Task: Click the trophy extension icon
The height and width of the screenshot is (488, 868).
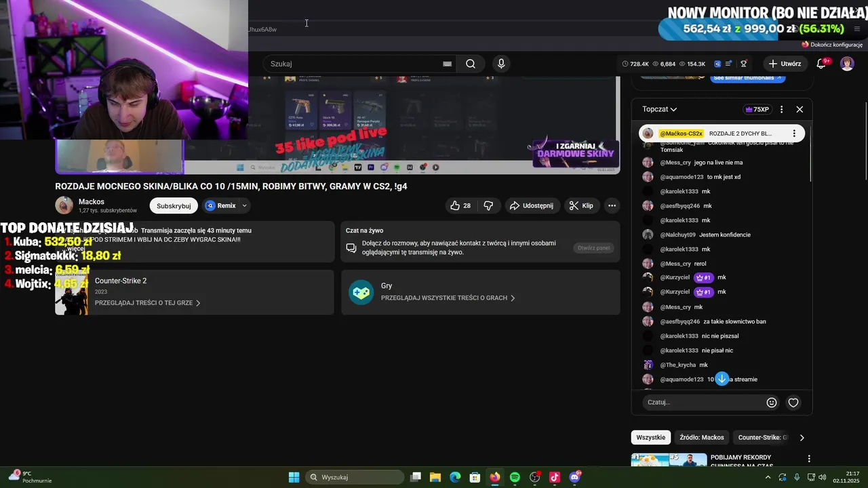Action: [x=744, y=64]
